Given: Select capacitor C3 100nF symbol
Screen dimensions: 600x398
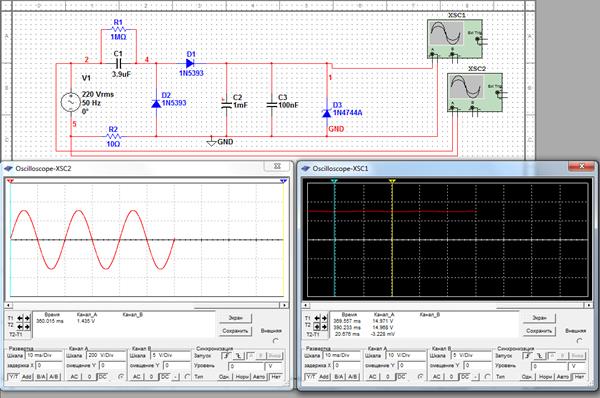Looking at the screenshot, I should click(x=272, y=104).
